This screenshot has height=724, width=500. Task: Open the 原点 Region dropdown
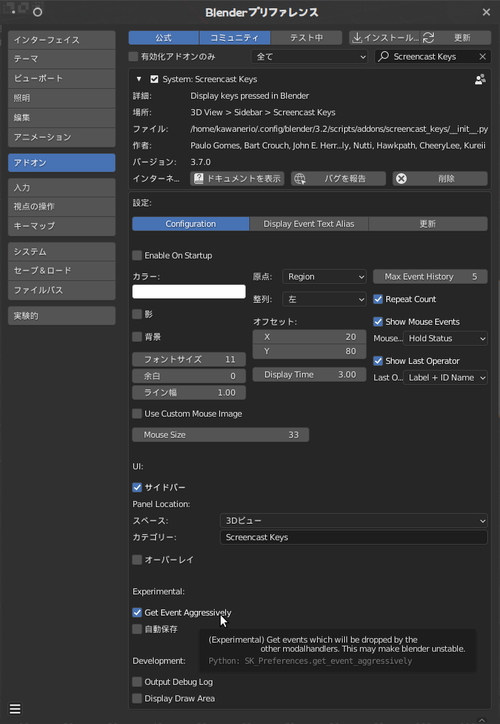click(x=324, y=277)
